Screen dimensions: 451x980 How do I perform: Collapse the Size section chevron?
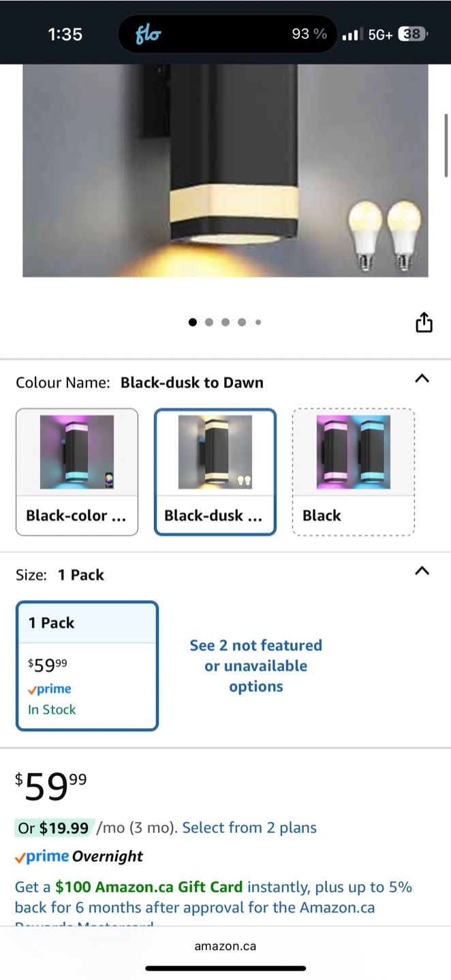tap(422, 570)
